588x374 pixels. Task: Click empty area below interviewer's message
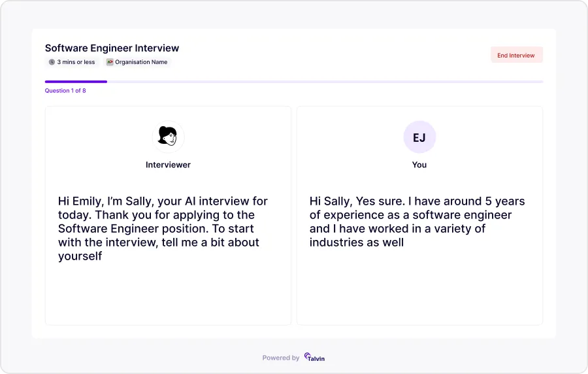(x=168, y=294)
